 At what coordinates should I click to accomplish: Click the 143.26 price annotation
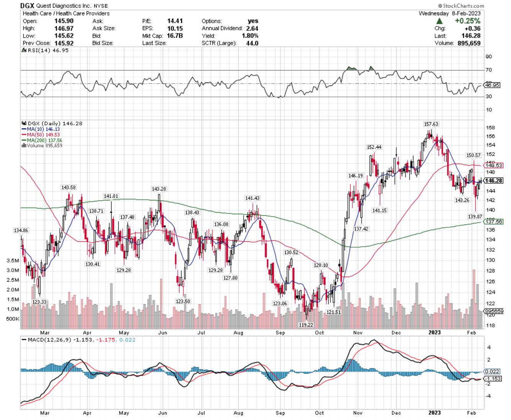click(x=462, y=200)
